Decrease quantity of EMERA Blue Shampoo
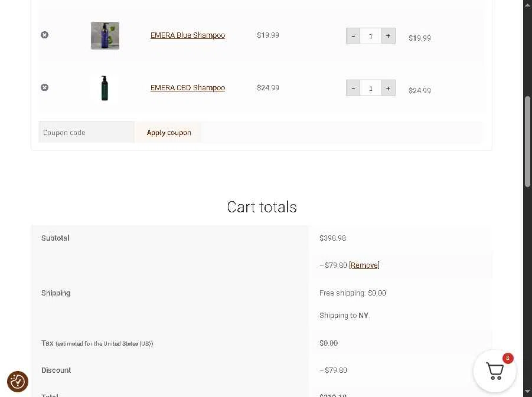The height and width of the screenshot is (397, 532). (x=353, y=36)
